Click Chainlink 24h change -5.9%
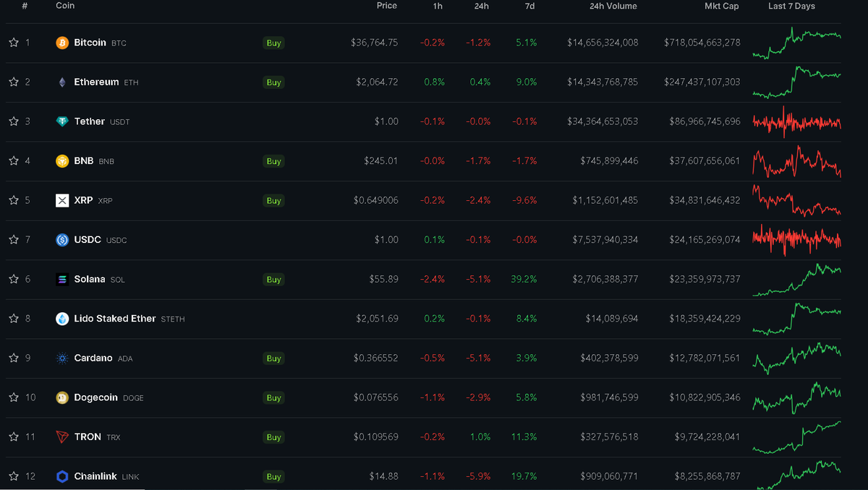 (478, 476)
